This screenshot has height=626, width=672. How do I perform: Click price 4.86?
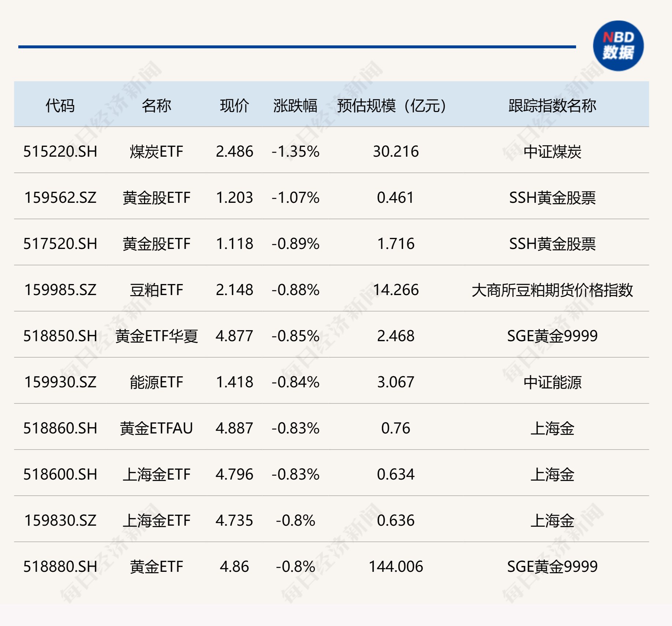[x=234, y=567]
